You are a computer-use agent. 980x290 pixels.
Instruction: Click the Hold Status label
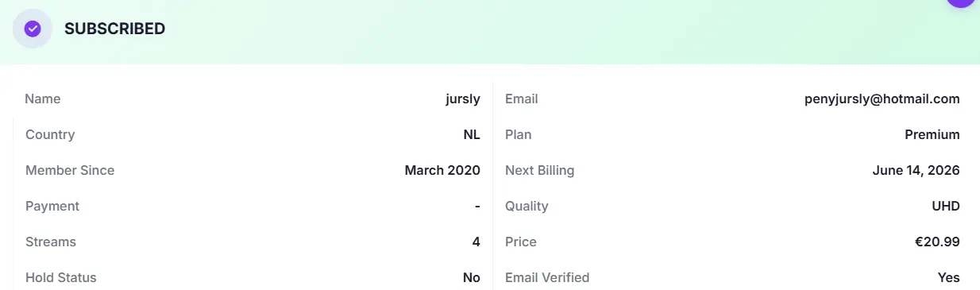(61, 277)
